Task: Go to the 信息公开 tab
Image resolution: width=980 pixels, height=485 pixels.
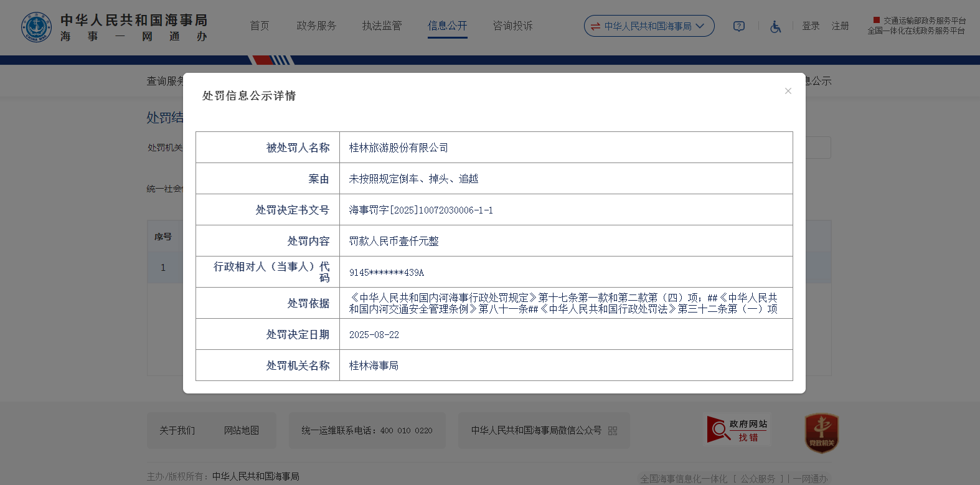Action: pos(447,26)
